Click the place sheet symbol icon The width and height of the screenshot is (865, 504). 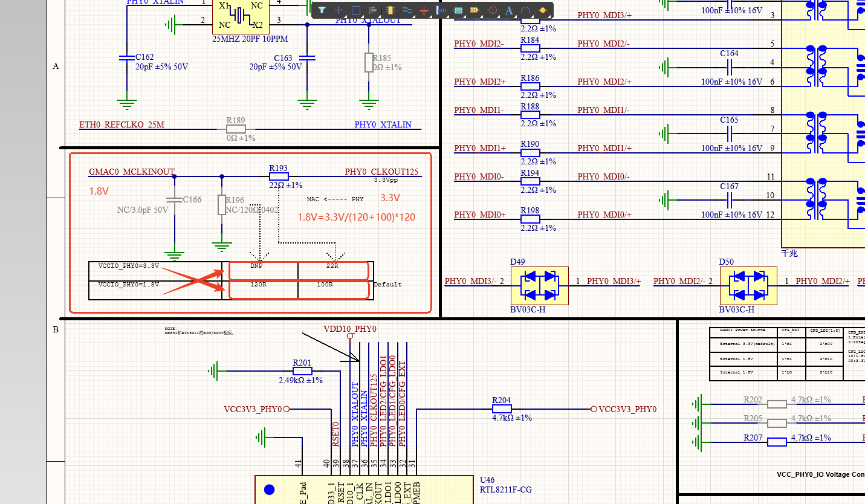coord(458,10)
